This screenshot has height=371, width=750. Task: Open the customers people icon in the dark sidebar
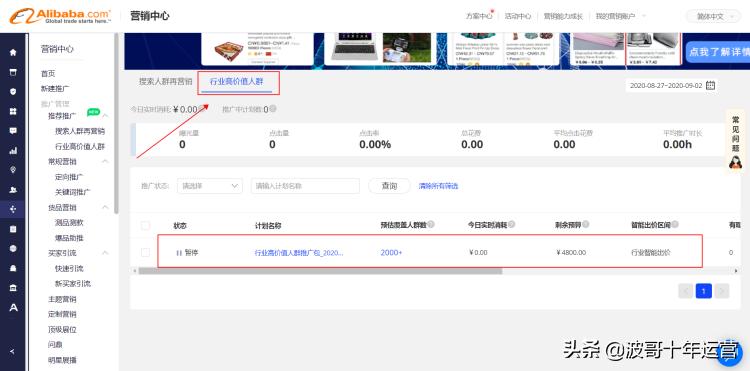[x=13, y=190]
